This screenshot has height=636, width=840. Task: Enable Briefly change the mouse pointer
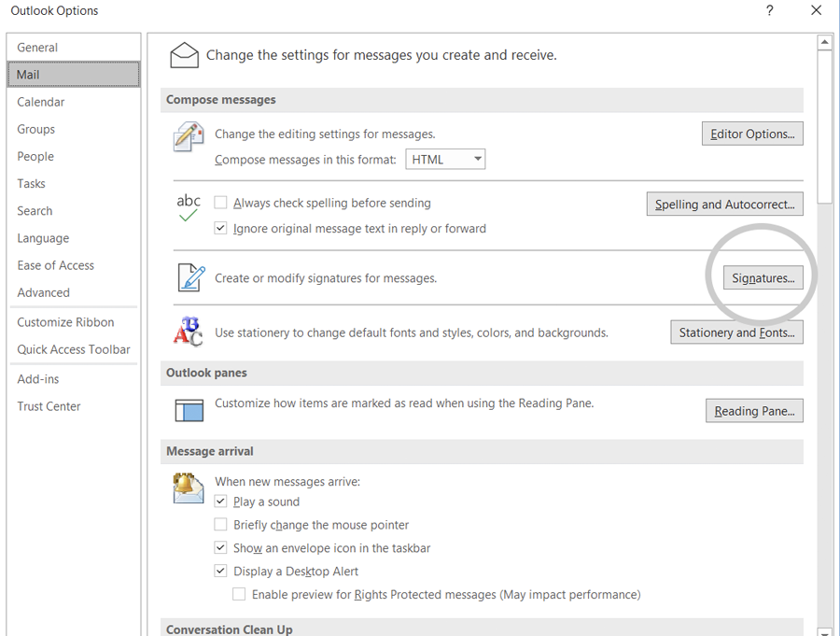tap(220, 525)
